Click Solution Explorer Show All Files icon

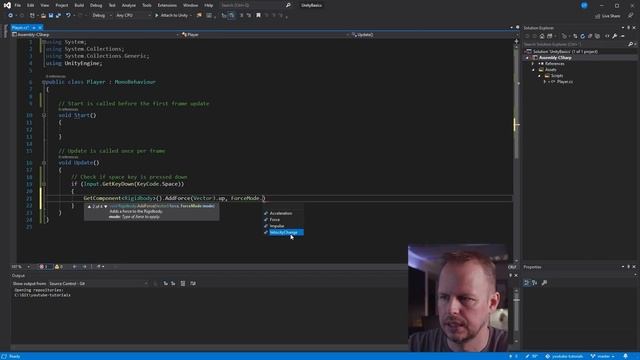[x=598, y=36]
